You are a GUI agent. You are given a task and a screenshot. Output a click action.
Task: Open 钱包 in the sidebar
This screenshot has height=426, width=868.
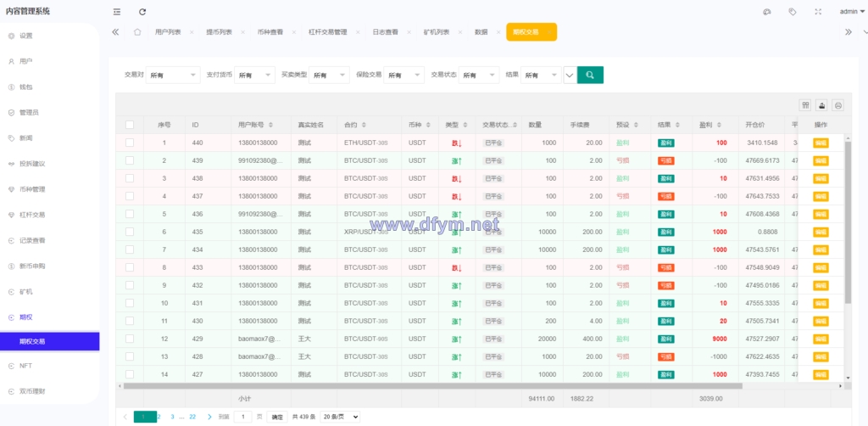(26, 87)
